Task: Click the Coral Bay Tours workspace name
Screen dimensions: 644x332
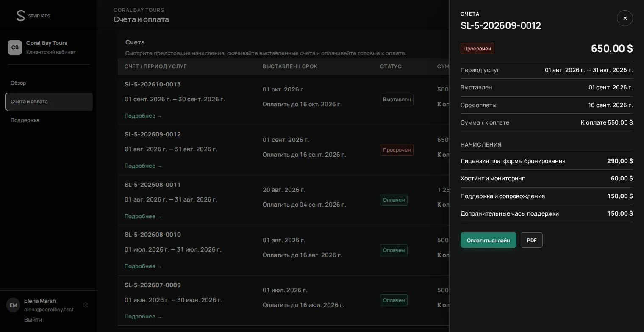Action: tap(47, 43)
